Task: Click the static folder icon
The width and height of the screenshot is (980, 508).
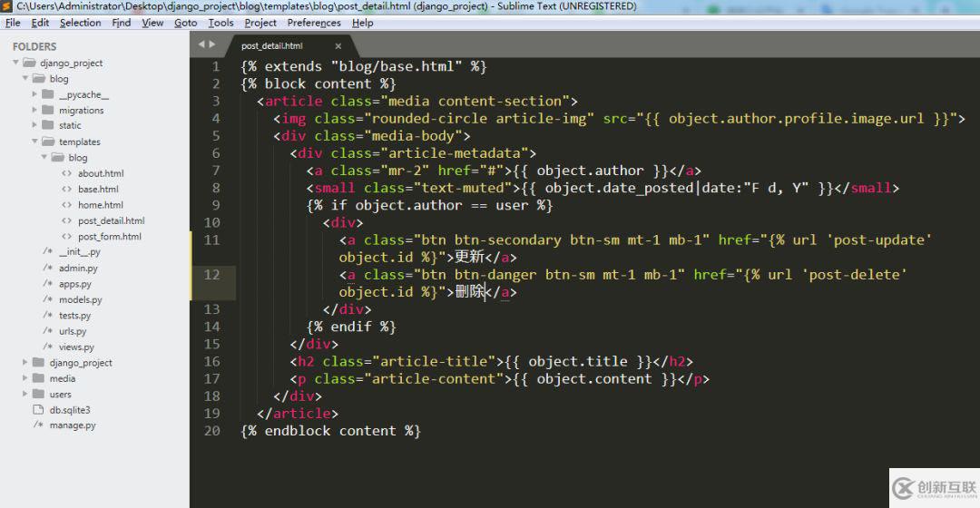Action: (x=47, y=125)
